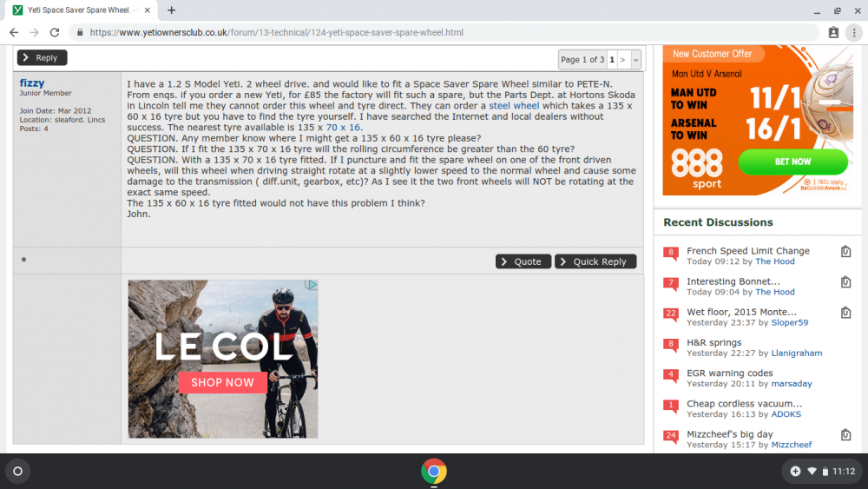The image size is (868, 489).
Task: Open the clipboard extension icon in toolbar
Action: click(x=833, y=33)
